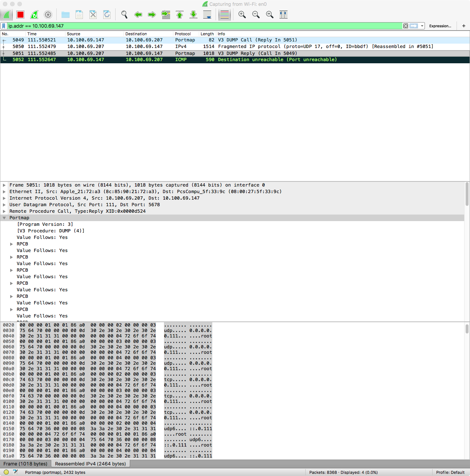Close the capture file icon
The height and width of the screenshot is (476, 470).
coord(93,15)
